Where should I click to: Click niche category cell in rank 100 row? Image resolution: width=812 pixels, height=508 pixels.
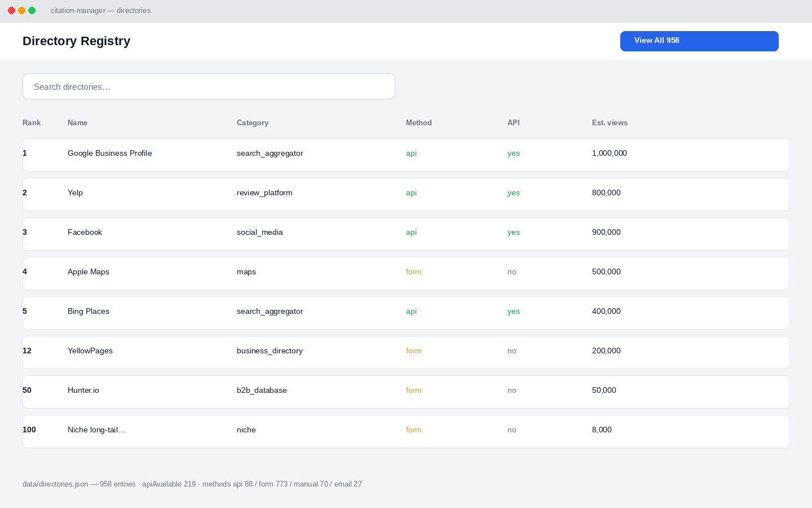tap(246, 430)
